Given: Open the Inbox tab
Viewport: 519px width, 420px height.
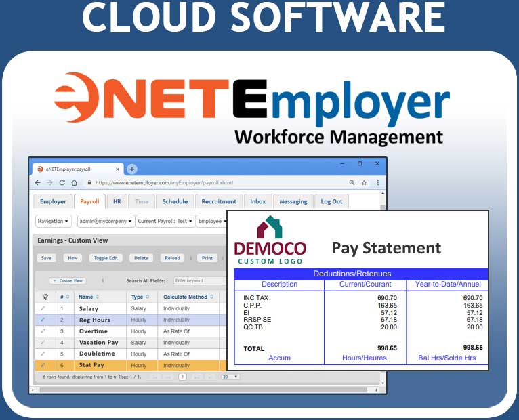Looking at the screenshot, I should tap(258, 201).
